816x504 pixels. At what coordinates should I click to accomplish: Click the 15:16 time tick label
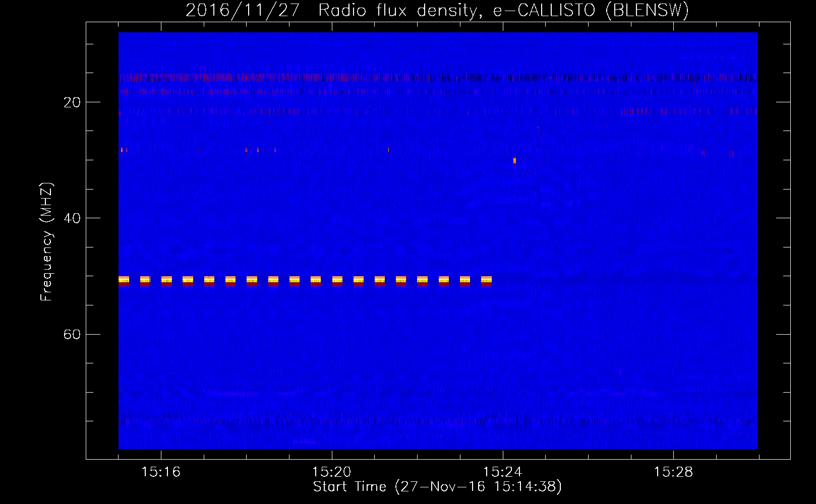pos(161,472)
